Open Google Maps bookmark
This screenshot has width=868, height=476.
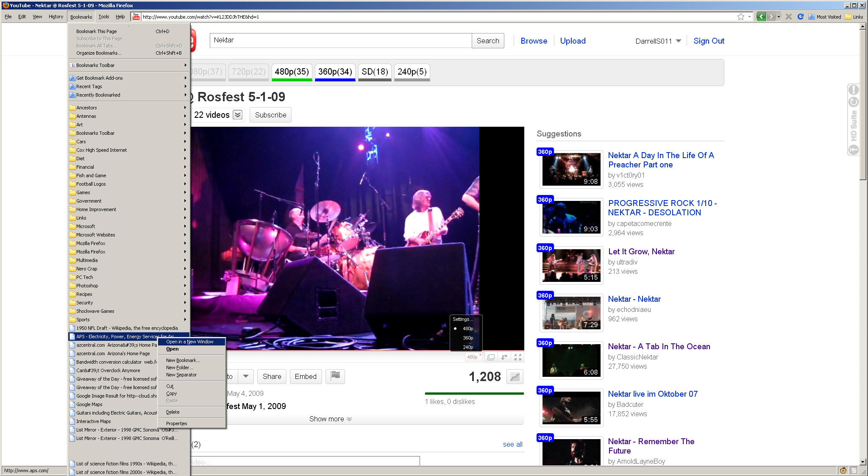[113, 404]
